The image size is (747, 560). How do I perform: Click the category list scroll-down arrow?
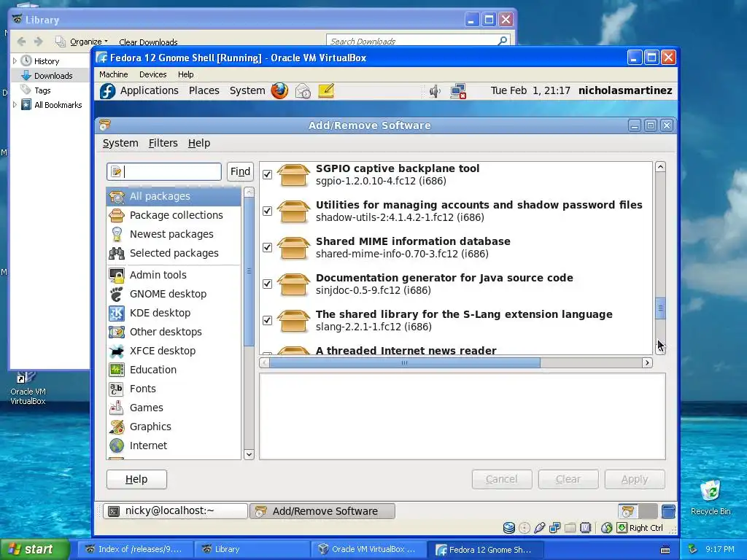pos(249,454)
